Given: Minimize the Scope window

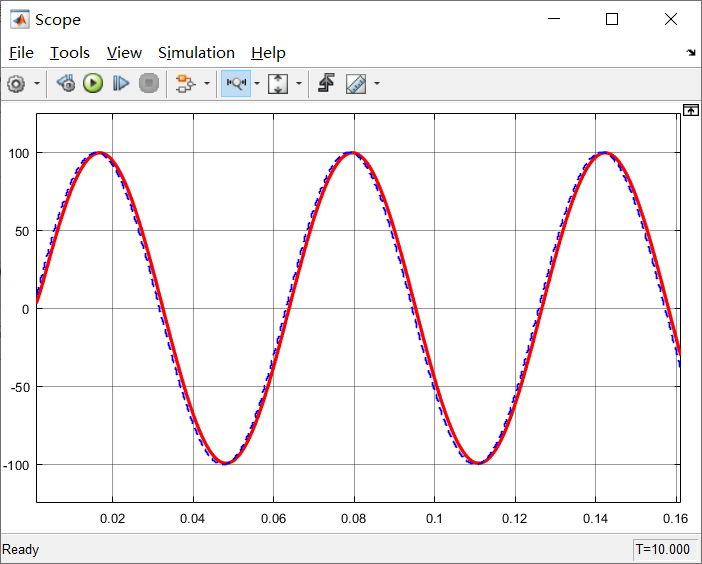Looking at the screenshot, I should (x=554, y=19).
